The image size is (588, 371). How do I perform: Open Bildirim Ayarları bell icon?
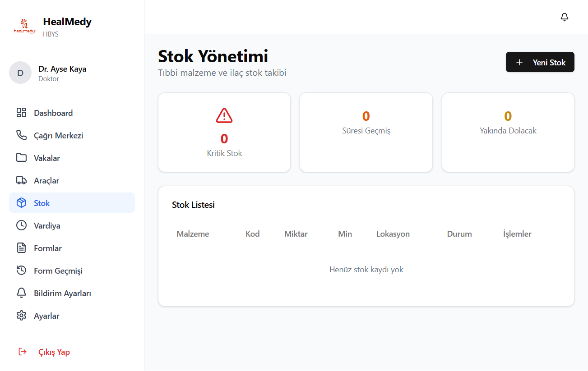point(21,293)
